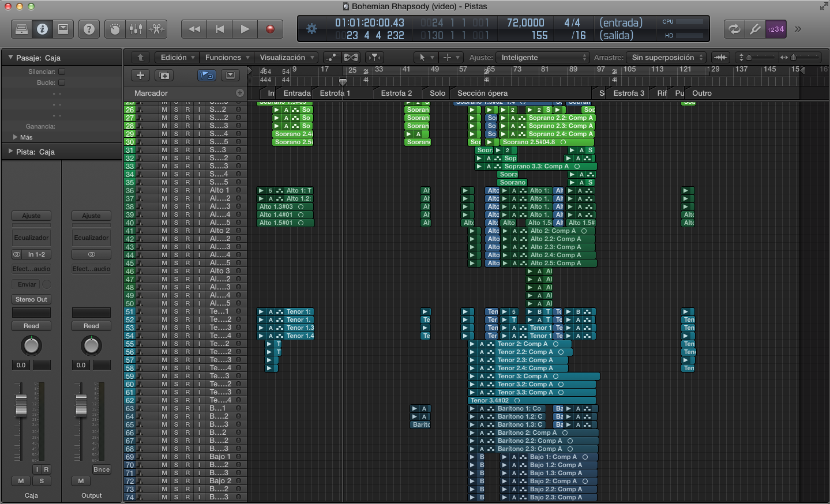The image size is (830, 504).
Task: Open the Ajuste Inteligente dropdown
Action: 543,57
